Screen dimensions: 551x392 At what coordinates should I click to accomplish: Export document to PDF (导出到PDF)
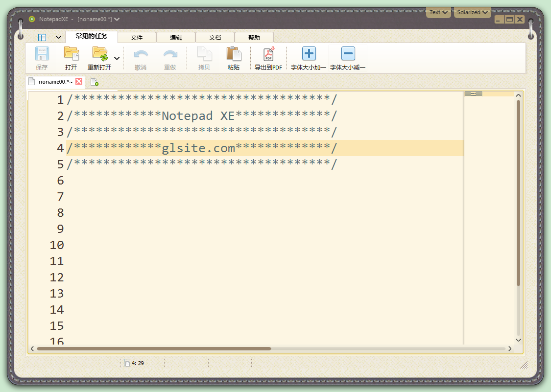point(268,54)
